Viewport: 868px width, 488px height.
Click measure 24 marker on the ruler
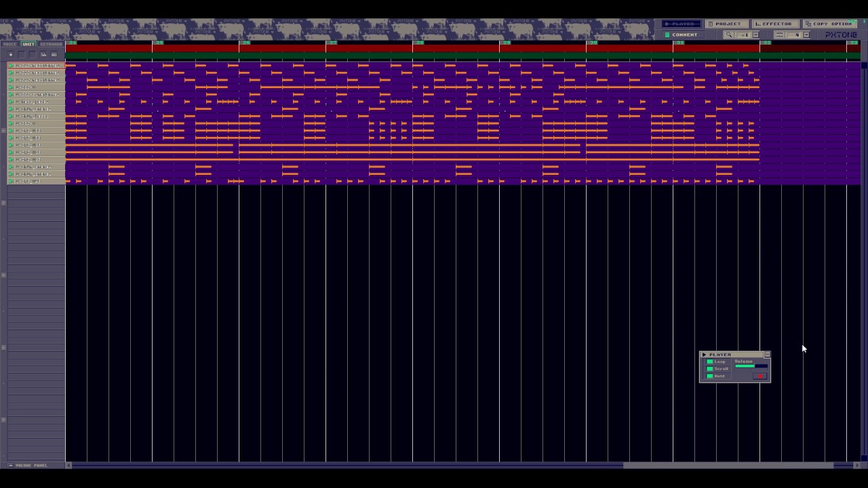(73, 42)
